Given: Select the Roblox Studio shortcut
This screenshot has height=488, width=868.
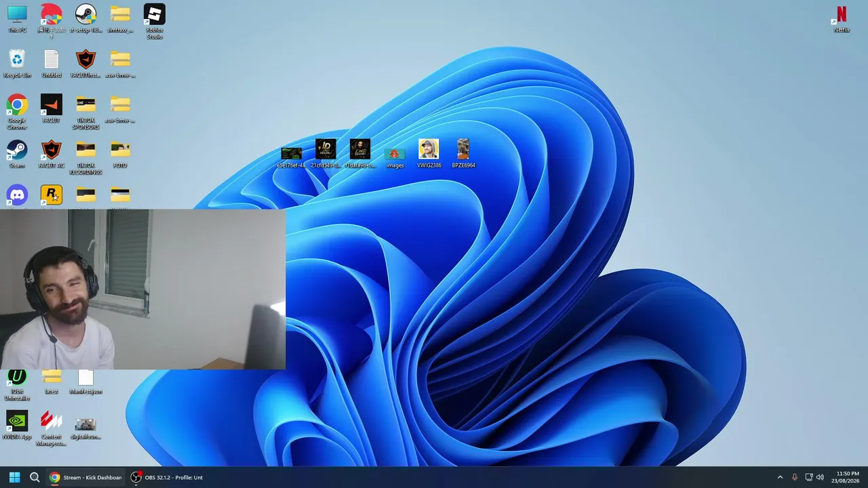Looking at the screenshot, I should click(155, 22).
